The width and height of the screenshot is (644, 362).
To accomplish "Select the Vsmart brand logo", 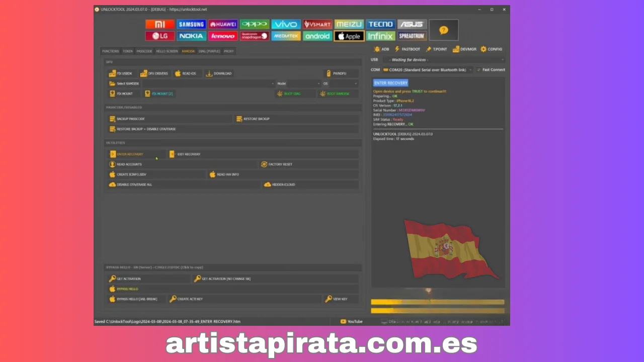I will click(x=317, y=24).
